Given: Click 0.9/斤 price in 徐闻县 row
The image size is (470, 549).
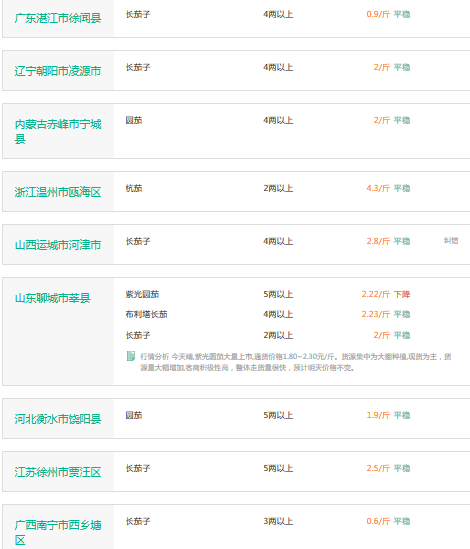Looking at the screenshot, I should pos(378,14).
